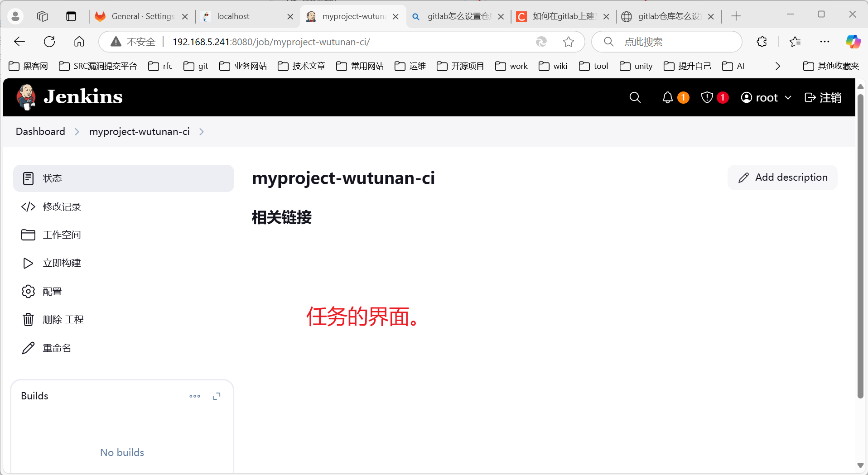This screenshot has height=475, width=868.
Task: Select 状态 in the sidebar
Action: tap(124, 178)
